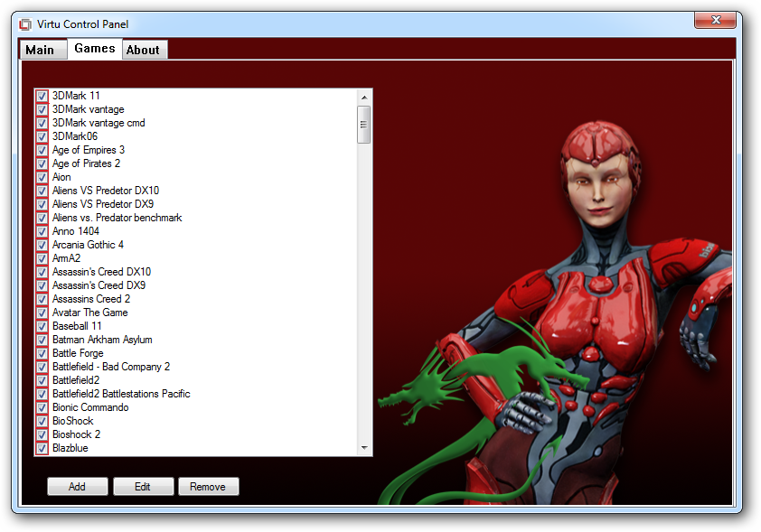
Task: Toggle the 3DMark06 checkbox
Action: click(x=42, y=136)
